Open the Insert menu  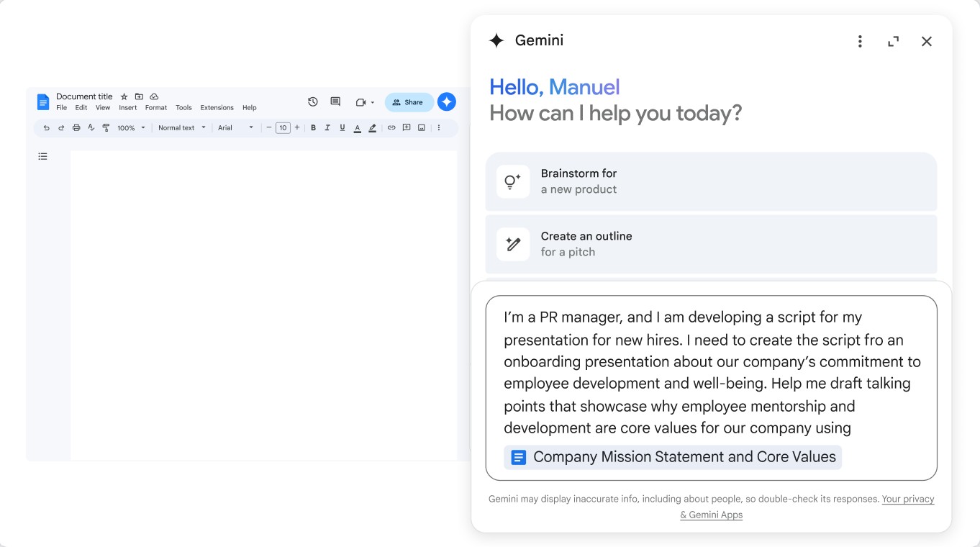(128, 108)
